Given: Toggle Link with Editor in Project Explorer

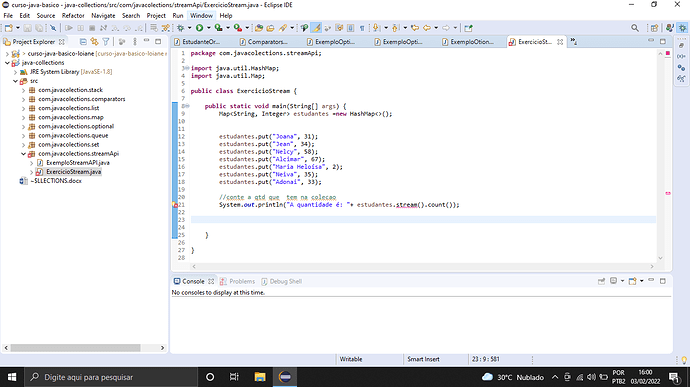Looking at the screenshot, I should [94, 41].
